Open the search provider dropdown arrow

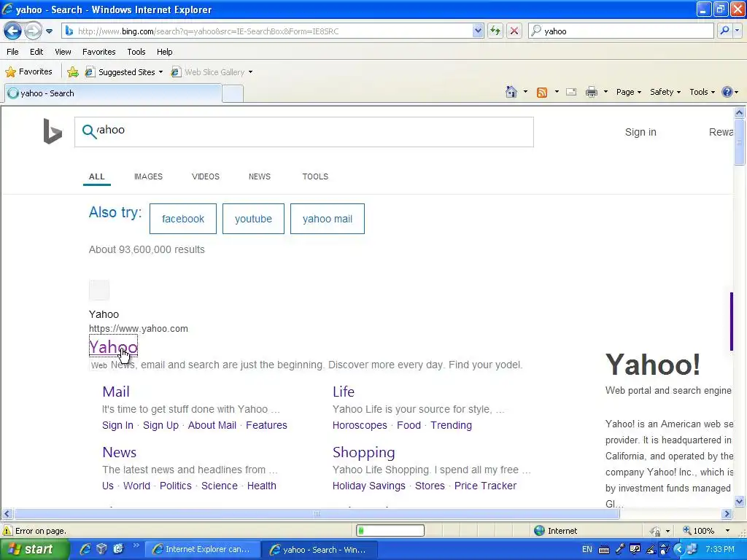pyautogui.click(x=737, y=31)
